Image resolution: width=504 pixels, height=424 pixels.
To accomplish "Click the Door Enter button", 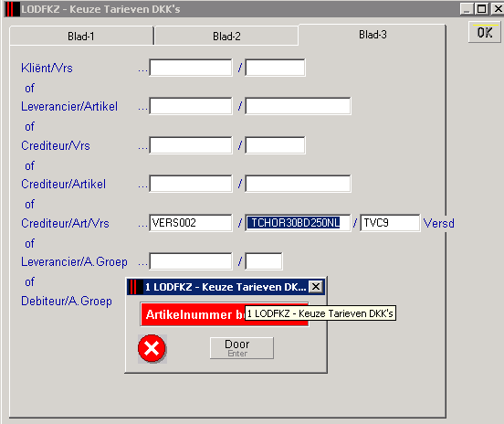I will point(242,348).
